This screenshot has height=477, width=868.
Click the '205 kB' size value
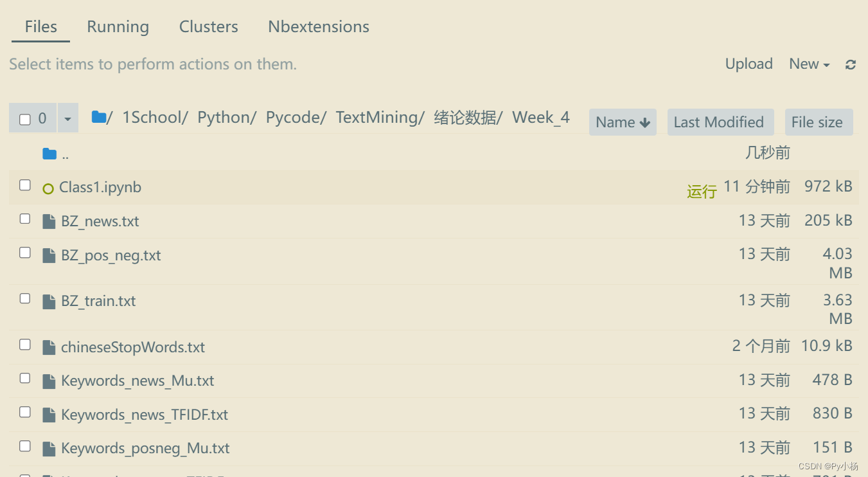[828, 221]
